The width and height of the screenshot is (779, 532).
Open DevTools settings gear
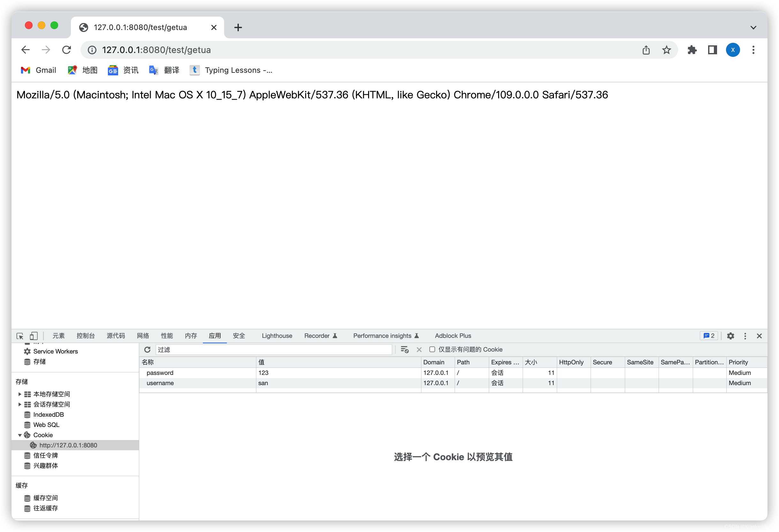click(x=730, y=336)
